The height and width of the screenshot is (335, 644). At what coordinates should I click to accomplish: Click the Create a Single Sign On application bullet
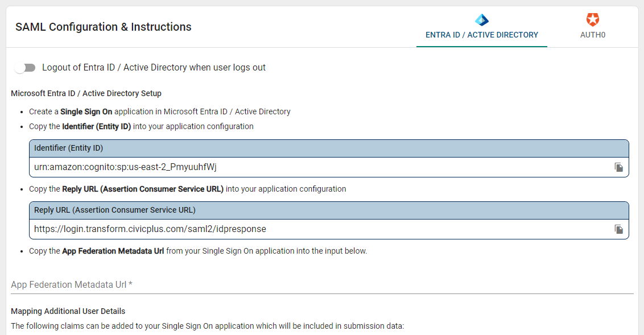tap(160, 111)
